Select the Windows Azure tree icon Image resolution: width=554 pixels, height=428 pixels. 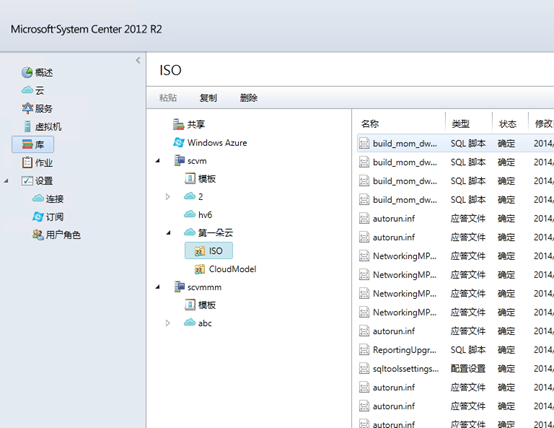[x=179, y=142]
